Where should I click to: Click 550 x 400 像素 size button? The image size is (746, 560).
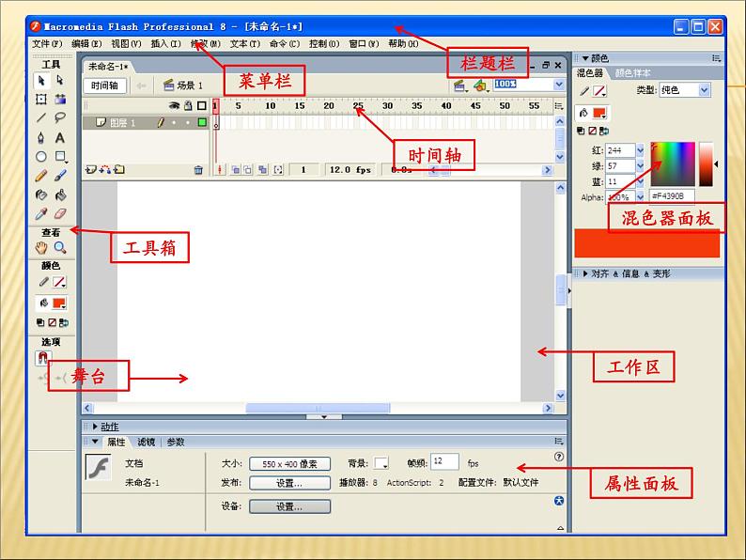[289, 464]
